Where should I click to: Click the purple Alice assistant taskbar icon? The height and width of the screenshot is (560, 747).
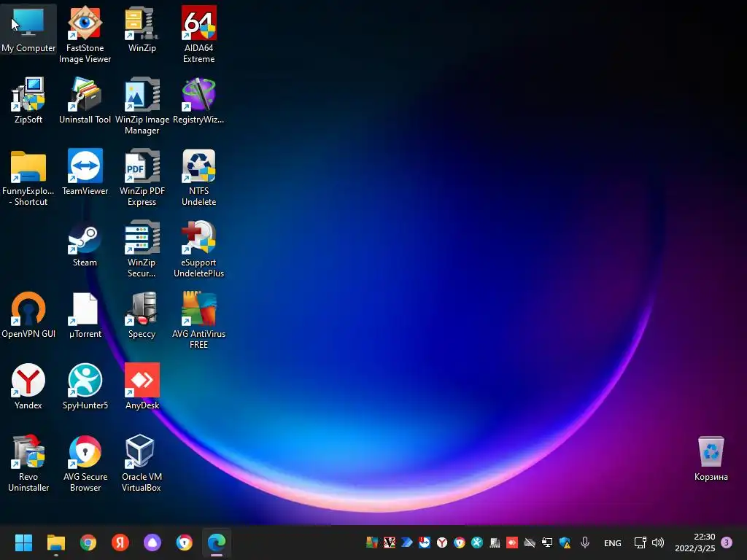click(152, 542)
